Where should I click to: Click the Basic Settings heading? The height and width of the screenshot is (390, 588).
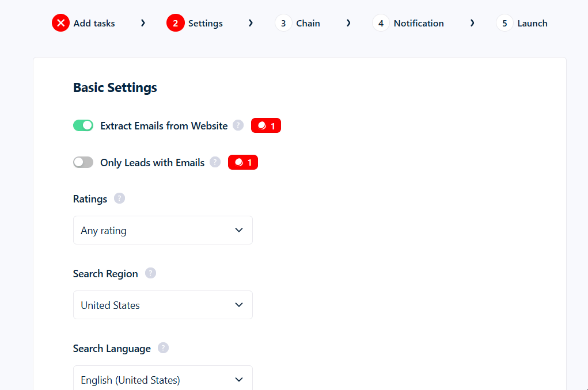(115, 87)
